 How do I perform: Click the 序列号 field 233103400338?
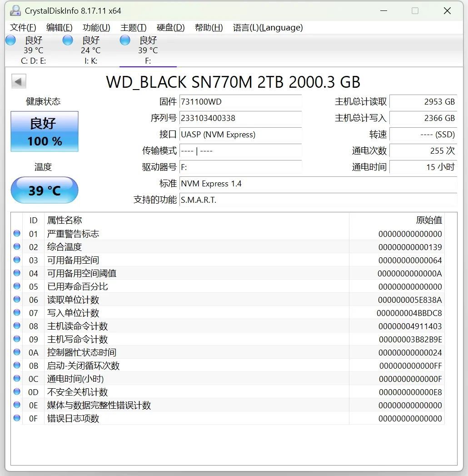(x=240, y=118)
